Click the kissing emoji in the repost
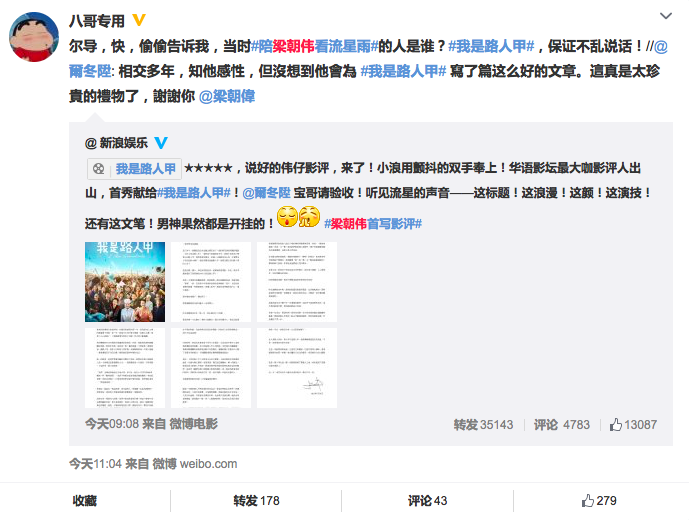Image resolution: width=689 pixels, height=520 pixels. coord(287,217)
